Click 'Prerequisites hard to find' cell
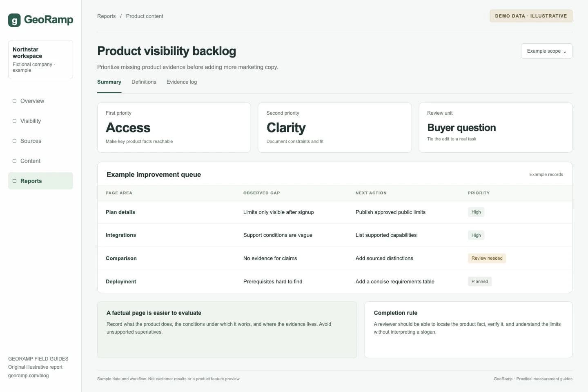The image size is (588, 392). [273, 282]
